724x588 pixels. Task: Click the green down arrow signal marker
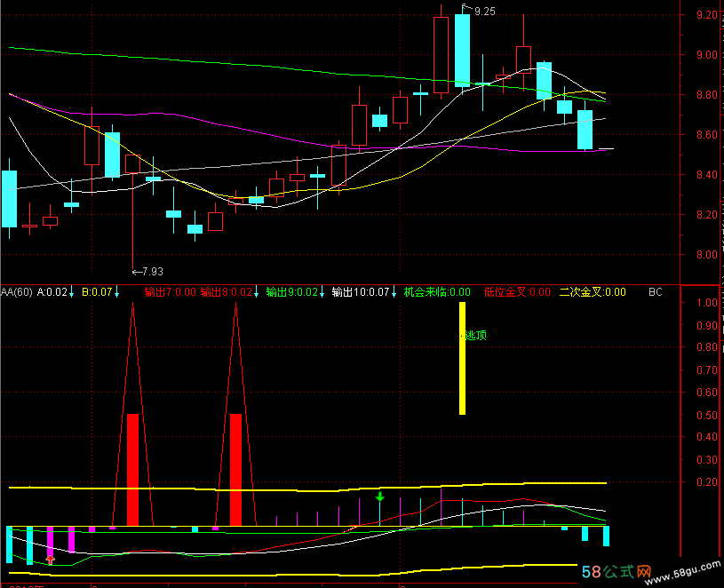380,497
